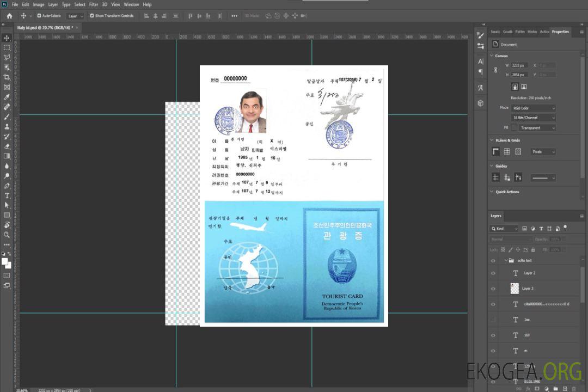Uncheck Show Transform Controls
This screenshot has height=392, width=588.
(x=92, y=16)
